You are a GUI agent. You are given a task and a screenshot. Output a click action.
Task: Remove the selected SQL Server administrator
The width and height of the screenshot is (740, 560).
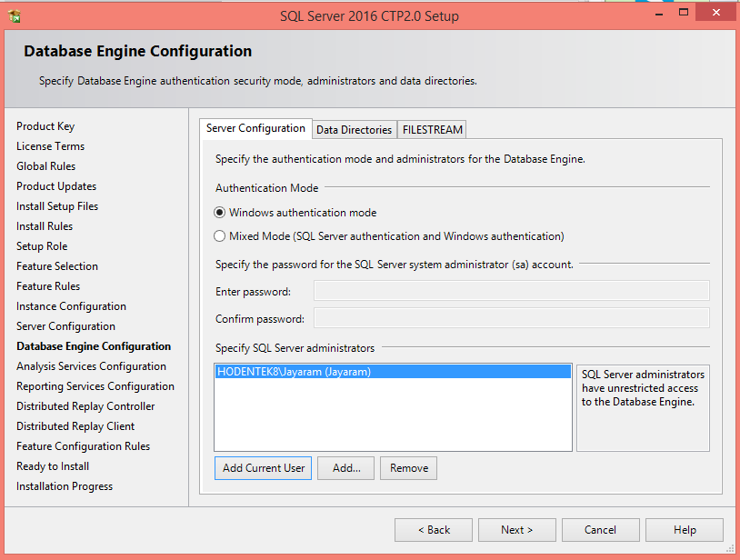[408, 468]
